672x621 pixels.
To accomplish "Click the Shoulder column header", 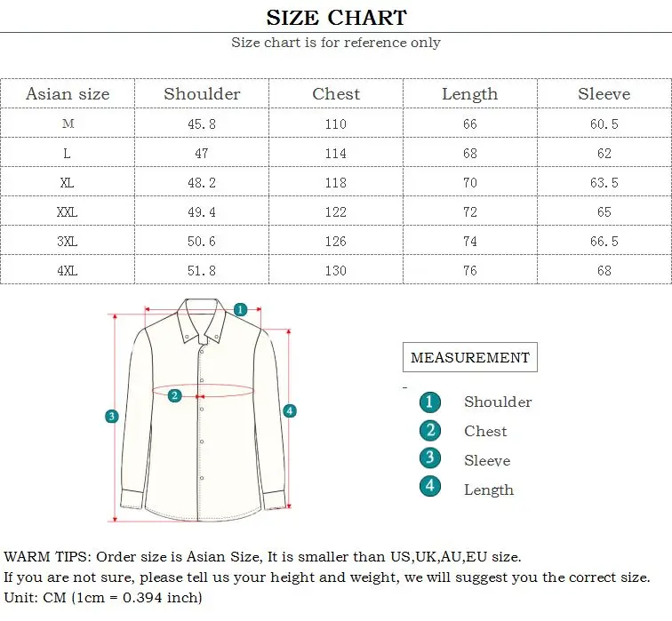I will pos(202,94).
